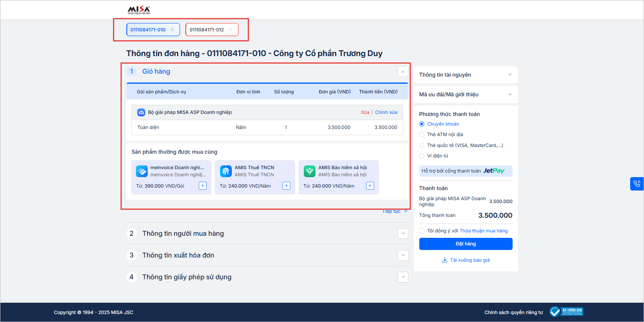Open Chính sách quyền riêng tư link

tap(513, 312)
